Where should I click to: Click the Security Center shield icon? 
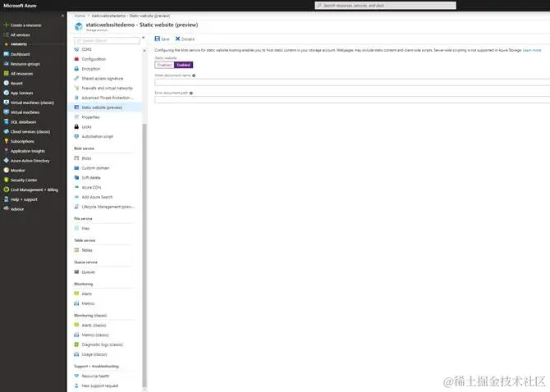[x=6, y=180]
